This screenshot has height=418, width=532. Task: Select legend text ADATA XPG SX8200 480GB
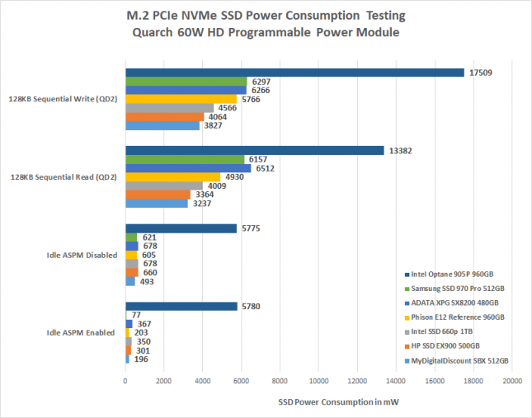(x=455, y=303)
